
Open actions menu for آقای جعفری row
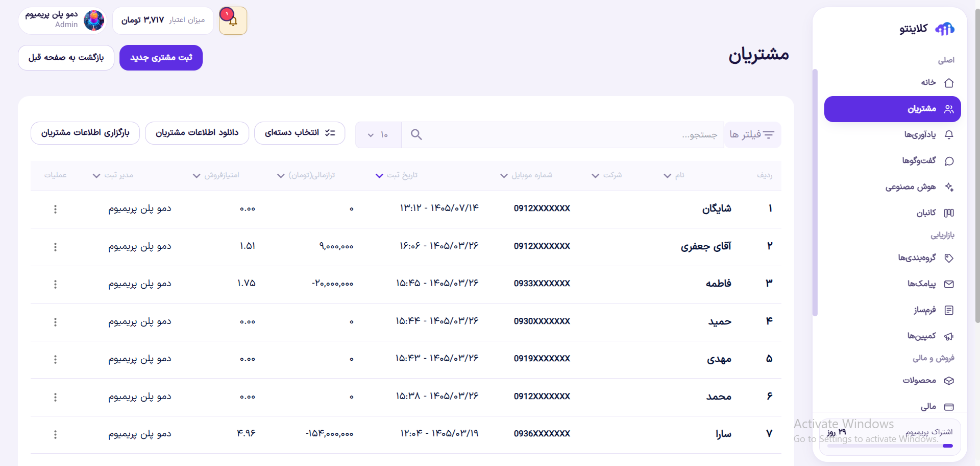(55, 247)
